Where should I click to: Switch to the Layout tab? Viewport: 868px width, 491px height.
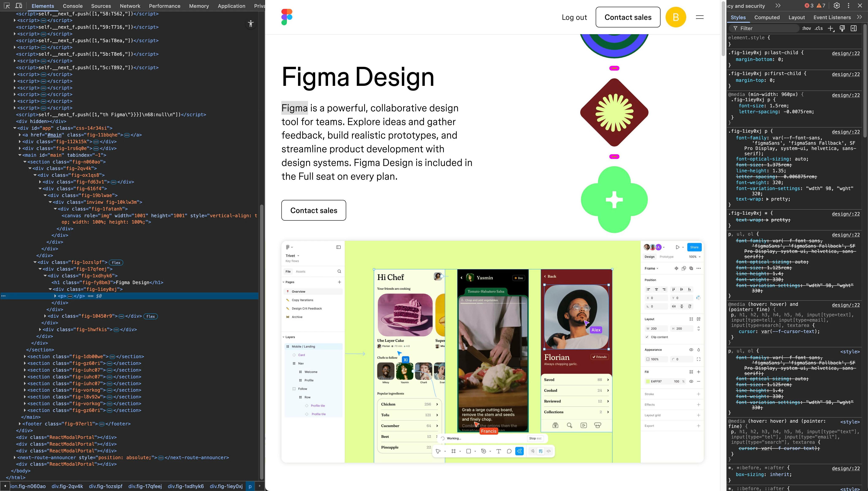[796, 17]
